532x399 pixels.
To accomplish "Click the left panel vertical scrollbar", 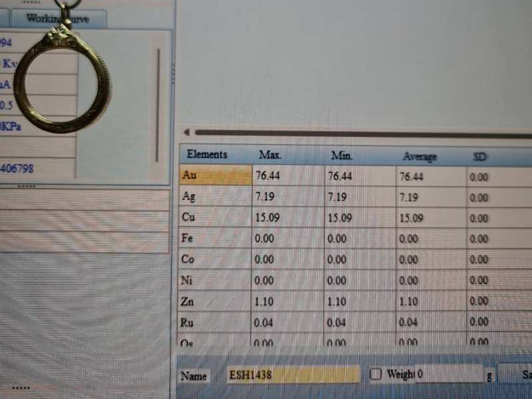I will pos(158,105).
